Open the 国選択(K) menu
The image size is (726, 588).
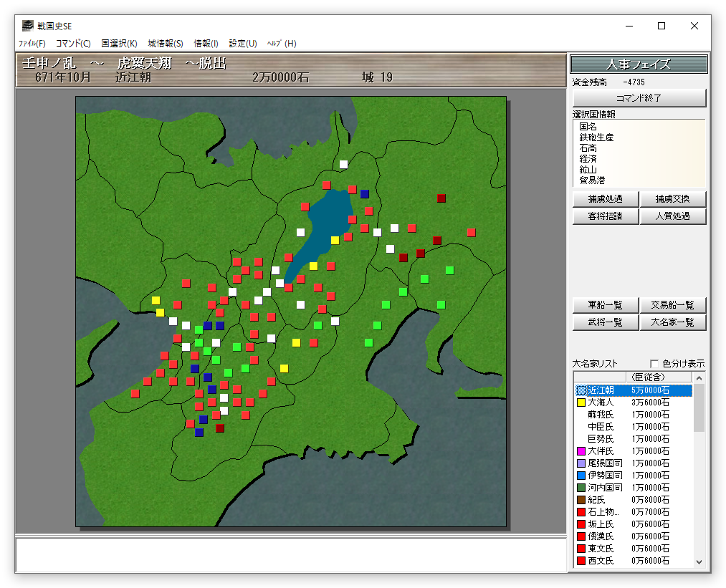(119, 44)
